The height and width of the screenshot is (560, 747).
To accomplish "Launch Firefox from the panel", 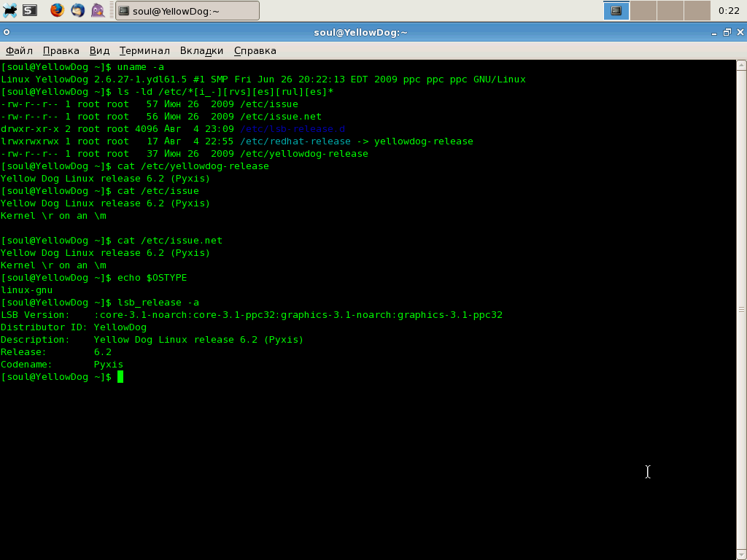I will click(57, 10).
